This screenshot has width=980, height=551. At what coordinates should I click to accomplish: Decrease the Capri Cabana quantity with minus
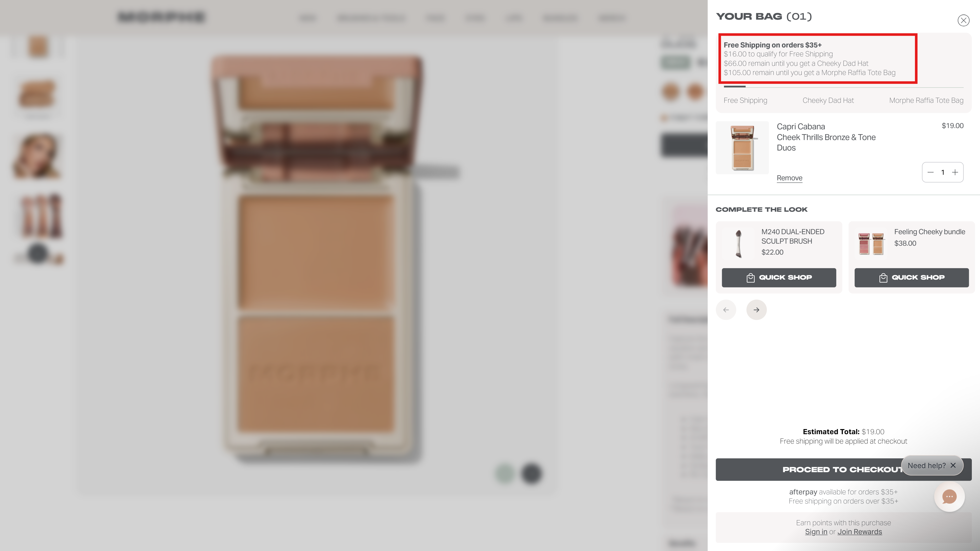coord(930,172)
